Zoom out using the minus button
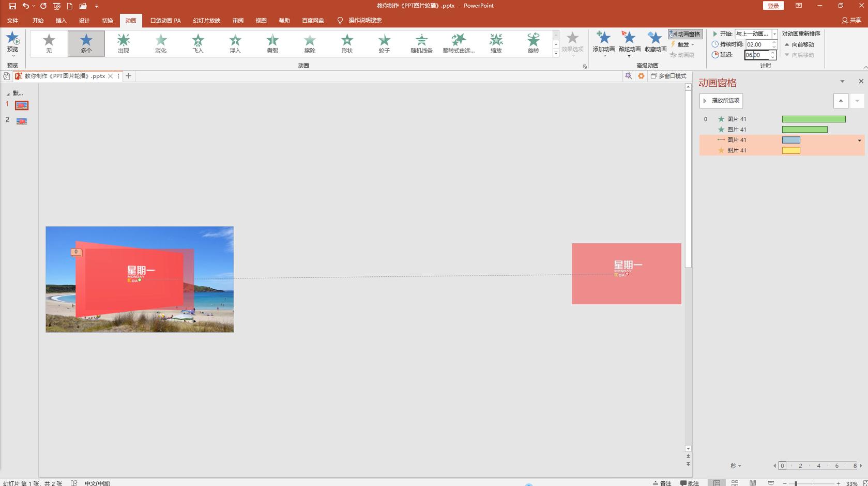The height and width of the screenshot is (486, 868). 785,483
